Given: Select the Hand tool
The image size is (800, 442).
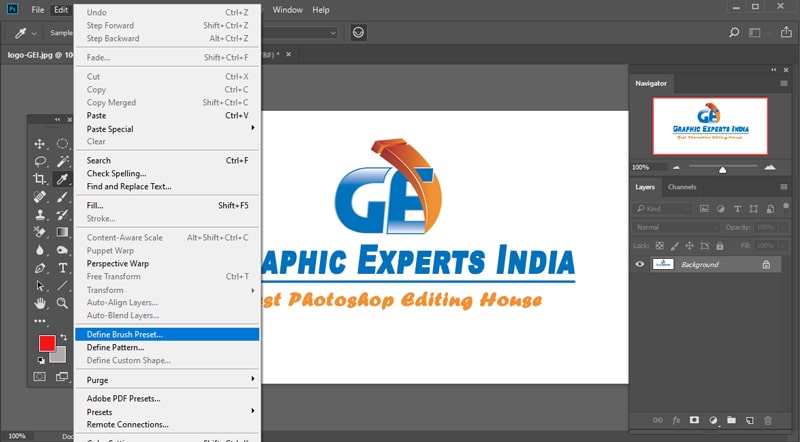Looking at the screenshot, I should point(39,303).
